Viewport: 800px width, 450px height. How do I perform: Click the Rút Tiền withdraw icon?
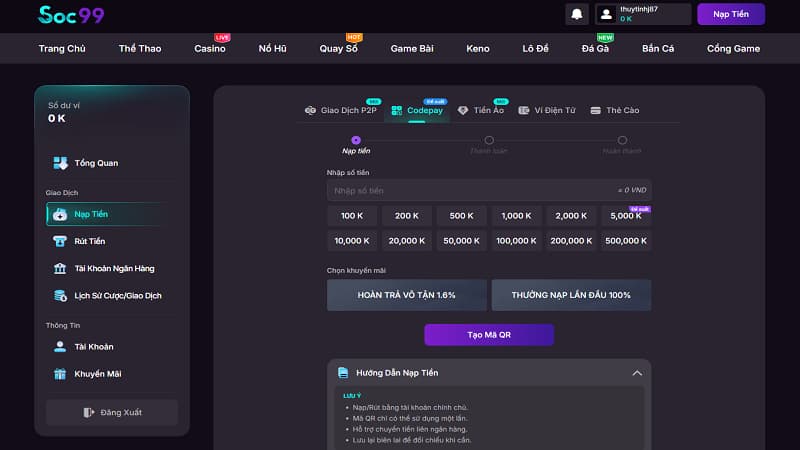tap(60, 241)
